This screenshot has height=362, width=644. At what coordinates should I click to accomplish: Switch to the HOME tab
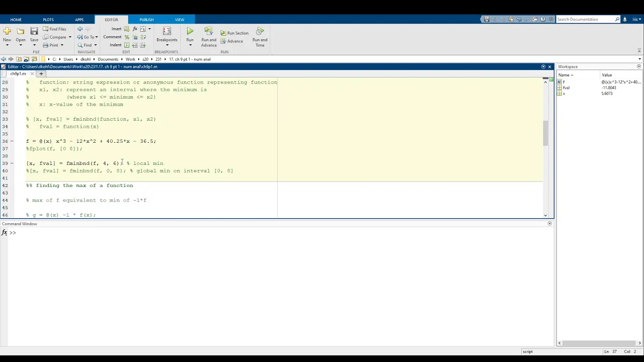(x=16, y=20)
